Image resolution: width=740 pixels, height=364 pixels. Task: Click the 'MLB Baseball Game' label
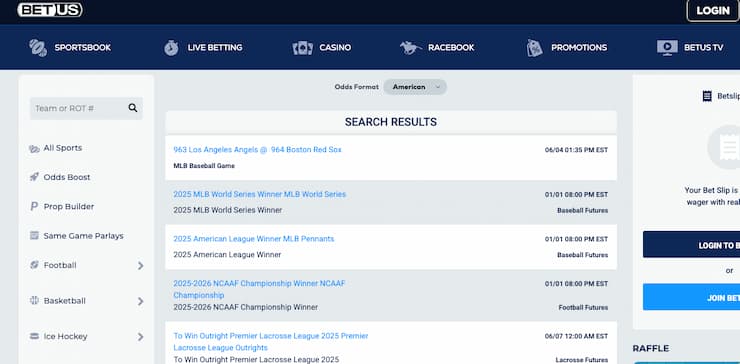204,166
